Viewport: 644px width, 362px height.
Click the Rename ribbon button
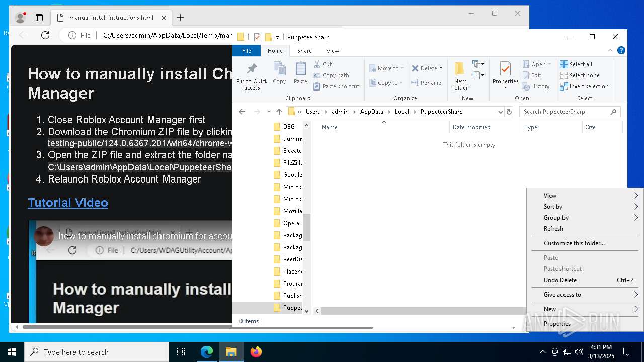[426, 83]
